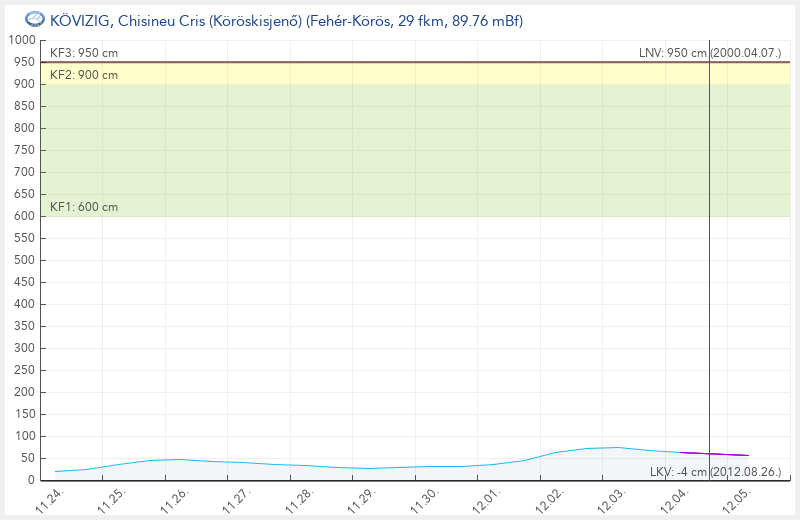Click the KF2: 900 cm label
This screenshot has height=520, width=800.
[x=84, y=75]
